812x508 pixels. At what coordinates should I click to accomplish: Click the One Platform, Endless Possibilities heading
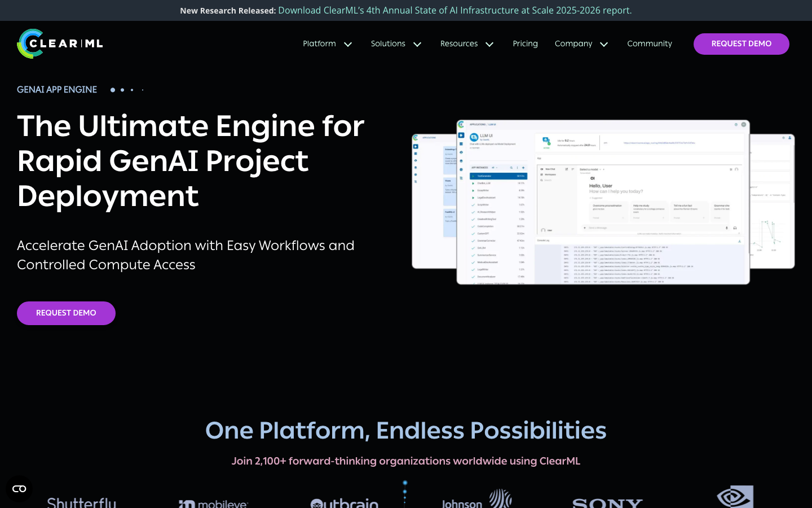click(x=406, y=431)
